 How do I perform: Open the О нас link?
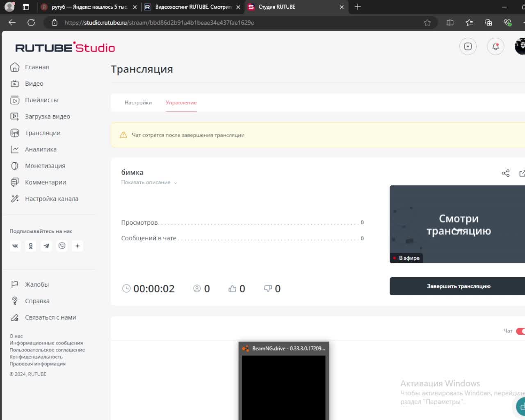[x=16, y=336]
